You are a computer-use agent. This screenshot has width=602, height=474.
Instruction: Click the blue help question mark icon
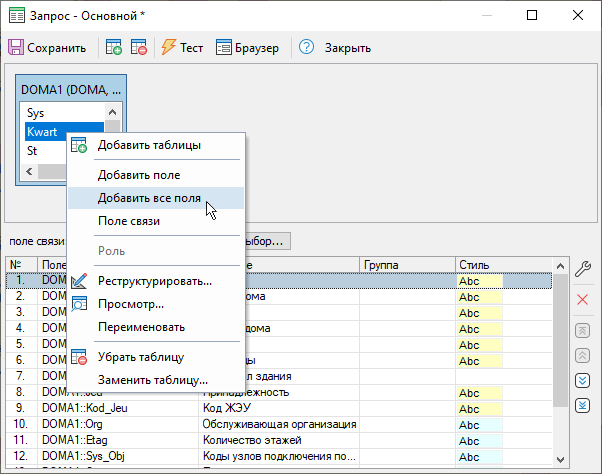coord(307,48)
